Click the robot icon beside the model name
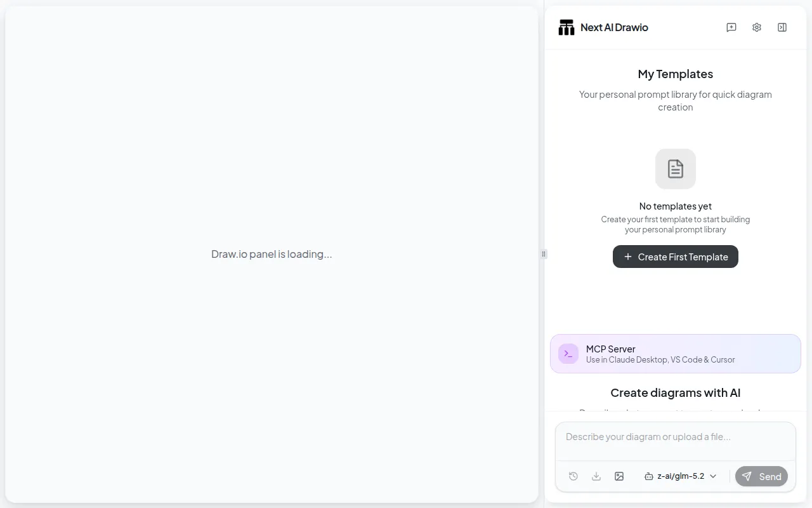 (649, 476)
